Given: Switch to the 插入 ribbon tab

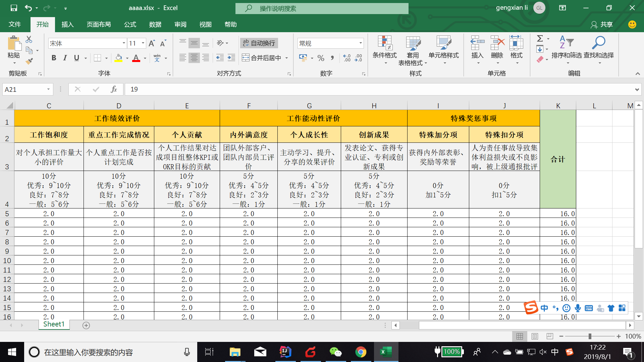Looking at the screenshot, I should 67,24.
